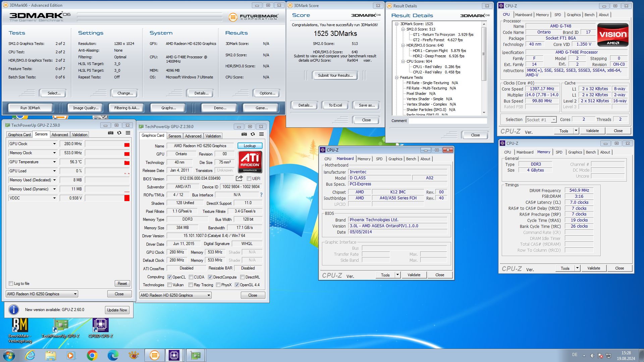This screenshot has height=362, width=644.
Task: Open Tools dropdown arrow in CPU-Z Mainboard window
Action: pyautogui.click(x=397, y=275)
